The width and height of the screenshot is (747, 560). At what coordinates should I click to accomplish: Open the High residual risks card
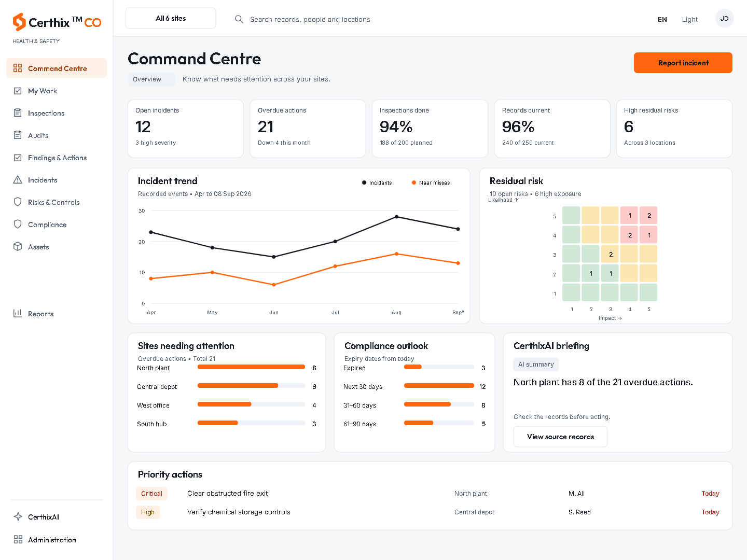pos(674,129)
